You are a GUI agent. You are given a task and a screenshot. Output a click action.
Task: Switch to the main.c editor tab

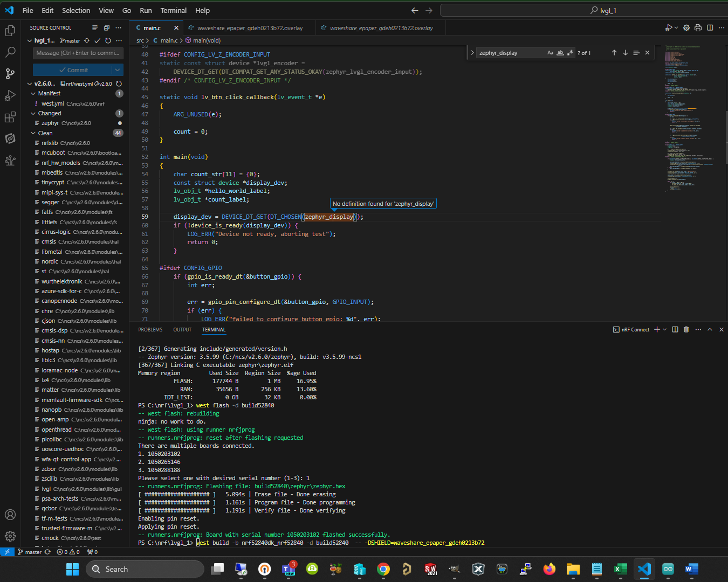(x=152, y=28)
